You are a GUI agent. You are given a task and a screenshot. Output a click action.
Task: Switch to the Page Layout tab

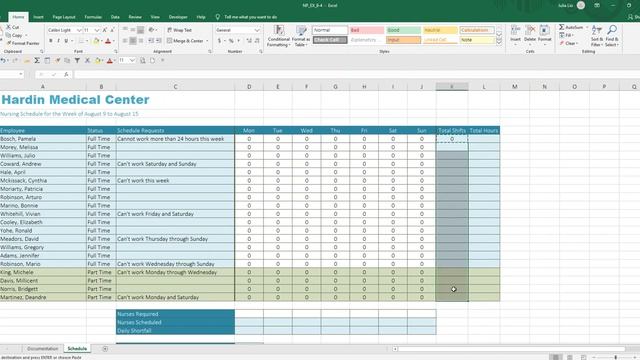pos(64,17)
